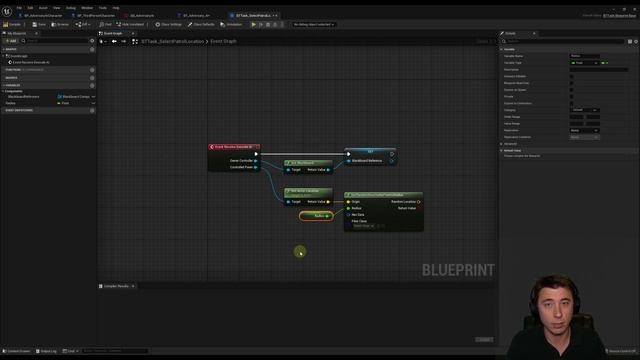Image resolution: width=640 pixels, height=360 pixels.
Task: Focus the My Blueprint search field
Action: coord(56,41)
